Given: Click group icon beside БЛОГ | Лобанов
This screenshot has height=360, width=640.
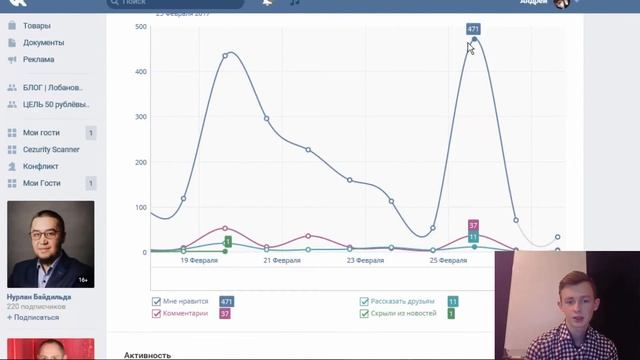Looking at the screenshot, I should [12, 88].
